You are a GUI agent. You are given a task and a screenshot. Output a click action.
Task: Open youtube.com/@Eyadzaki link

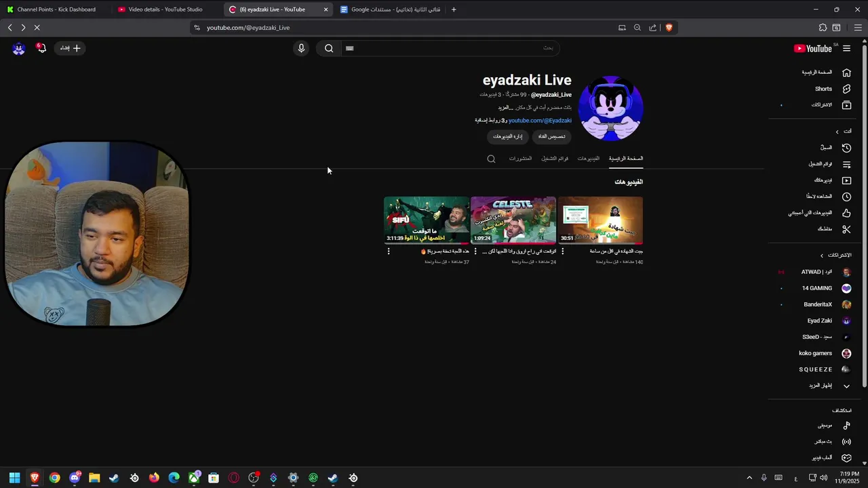tap(540, 121)
